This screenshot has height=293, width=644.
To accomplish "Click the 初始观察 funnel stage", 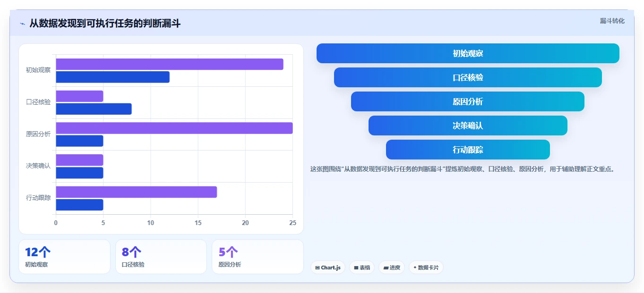I will [x=468, y=53].
